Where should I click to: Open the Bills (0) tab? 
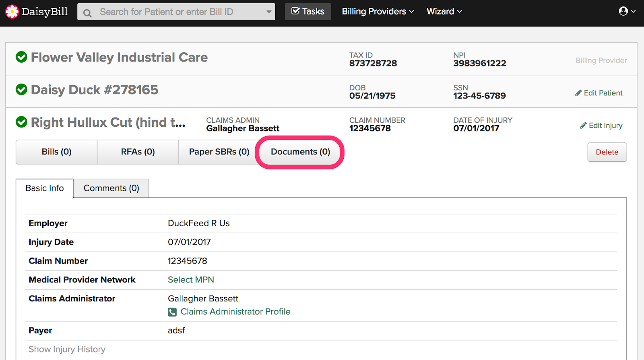click(57, 152)
